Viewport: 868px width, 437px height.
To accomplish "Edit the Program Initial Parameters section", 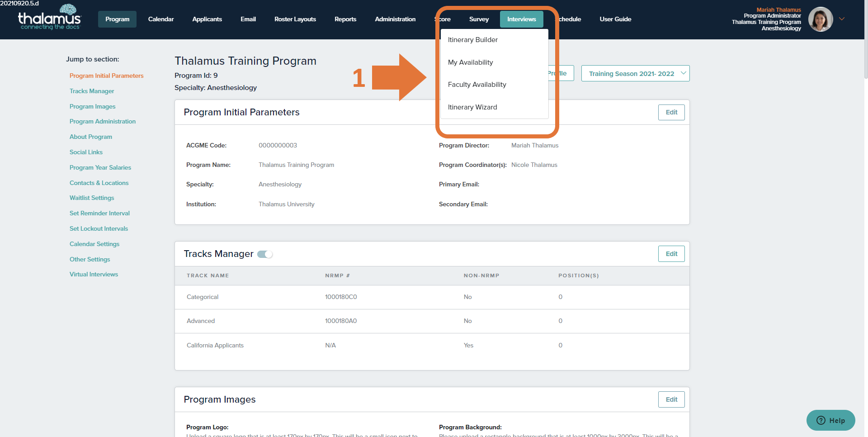I will [x=671, y=112].
